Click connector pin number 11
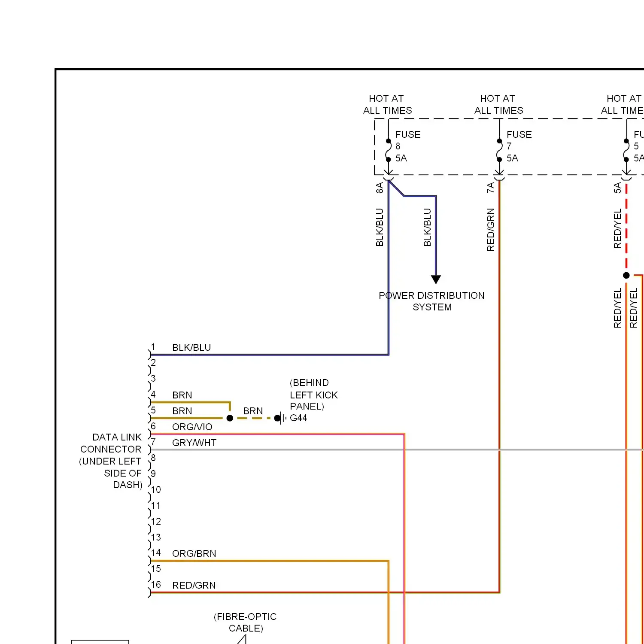 click(x=156, y=505)
